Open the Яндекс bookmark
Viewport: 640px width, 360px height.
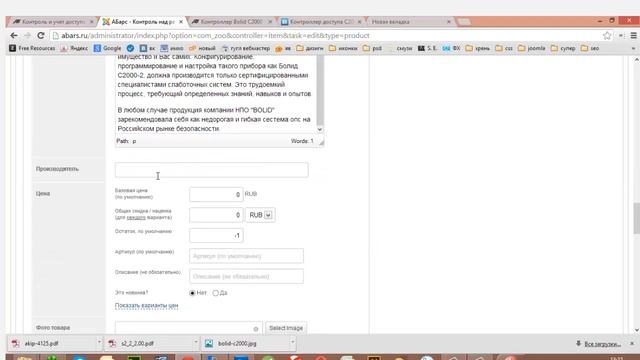[74, 48]
